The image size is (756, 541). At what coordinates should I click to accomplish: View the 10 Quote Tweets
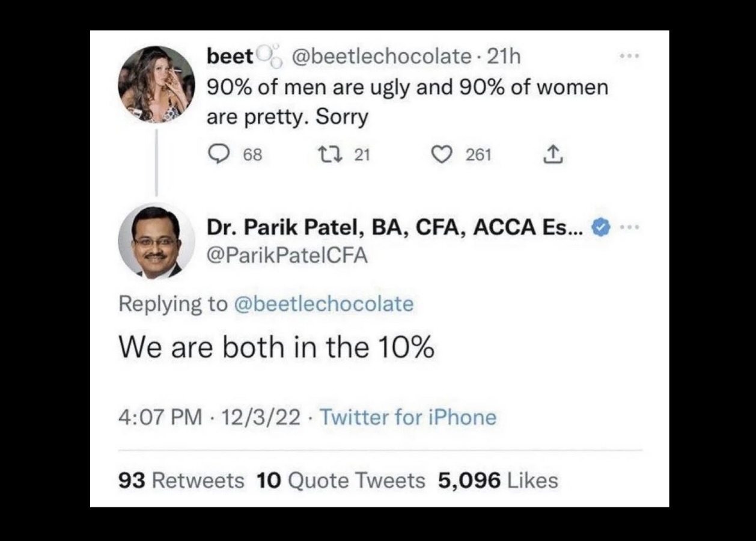pos(340,480)
